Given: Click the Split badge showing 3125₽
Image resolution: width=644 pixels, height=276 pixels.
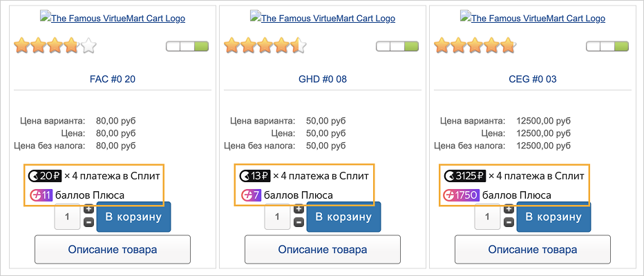Looking at the screenshot, I should point(465,176).
